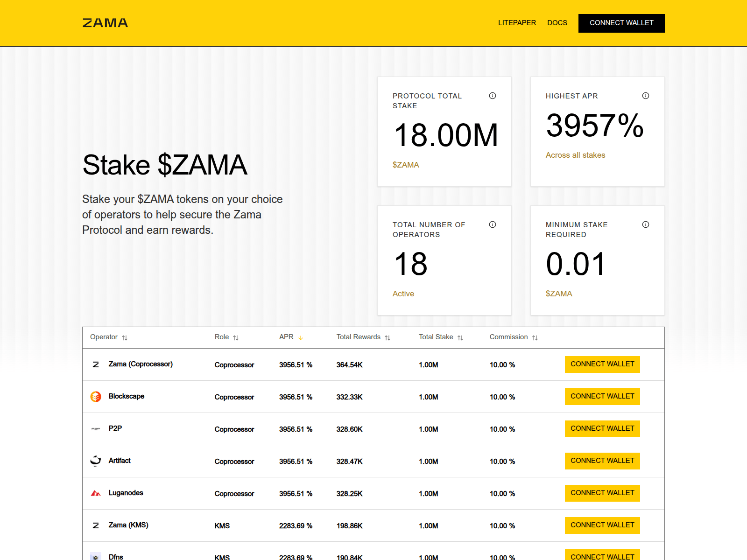Image resolution: width=747 pixels, height=560 pixels.
Task: Click the Artifact operator logo
Action: pos(96,461)
